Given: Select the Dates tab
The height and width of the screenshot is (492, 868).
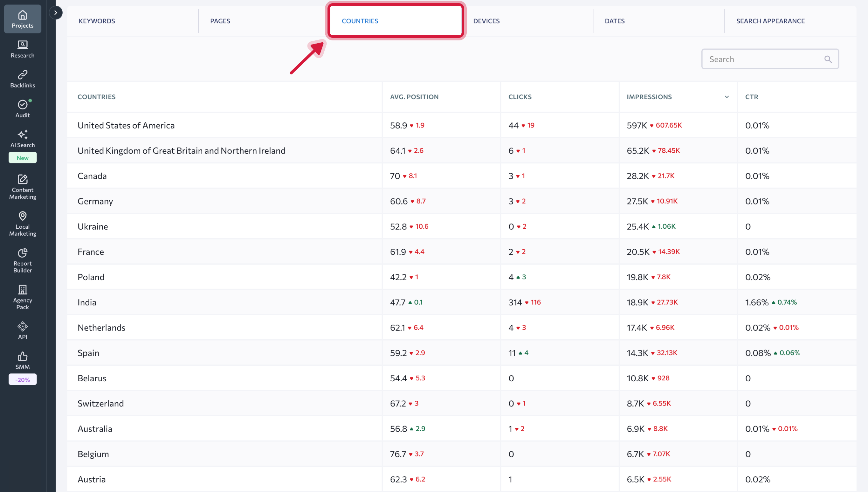Looking at the screenshot, I should tap(615, 21).
